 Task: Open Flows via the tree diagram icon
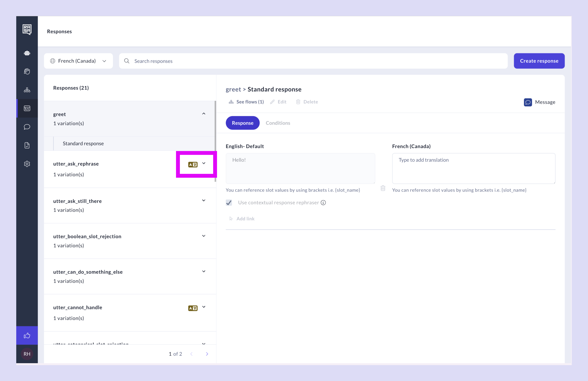(27, 90)
